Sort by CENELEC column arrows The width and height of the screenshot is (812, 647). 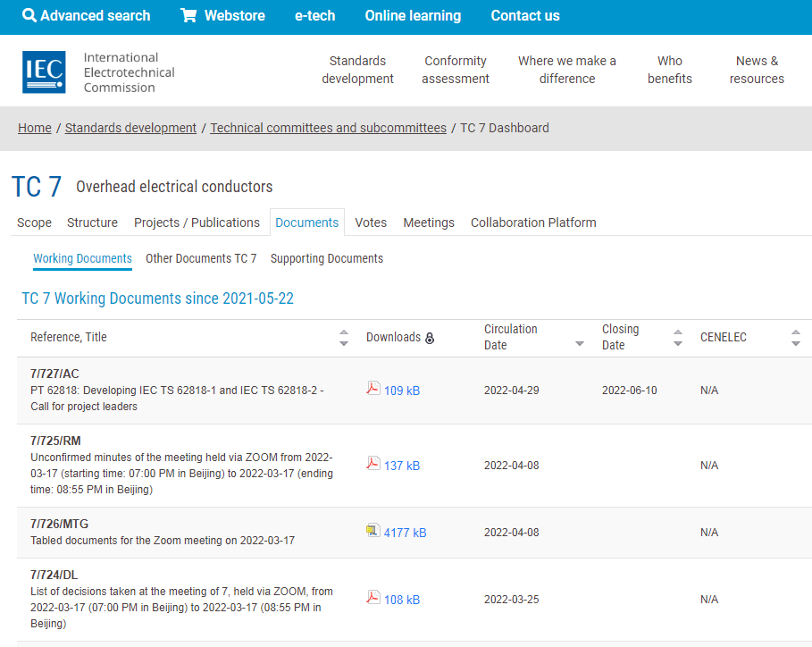(x=796, y=338)
